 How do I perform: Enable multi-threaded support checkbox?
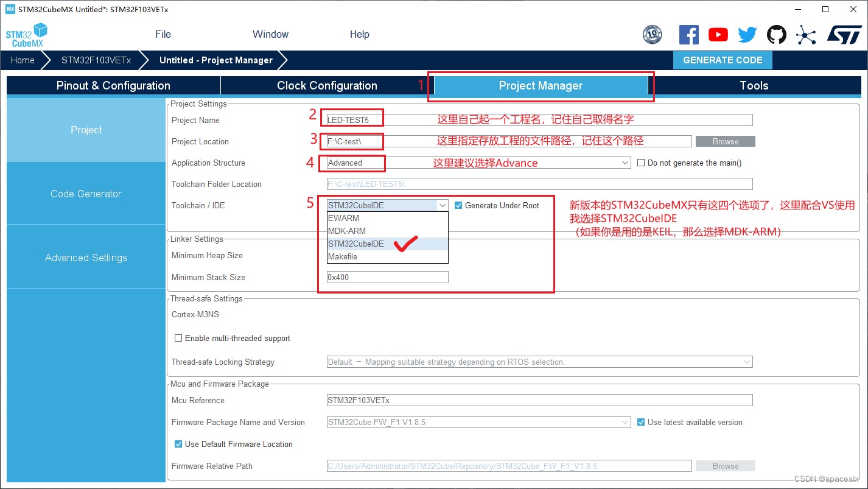(178, 338)
